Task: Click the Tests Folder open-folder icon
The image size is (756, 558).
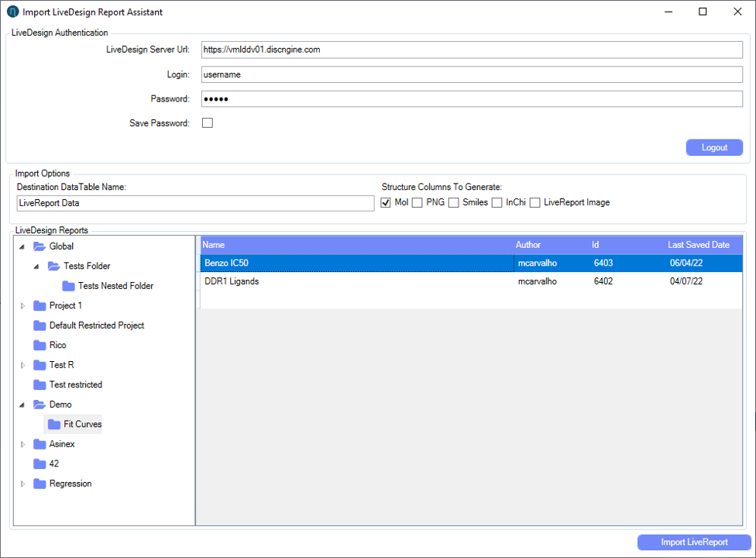Action: pyautogui.click(x=54, y=267)
